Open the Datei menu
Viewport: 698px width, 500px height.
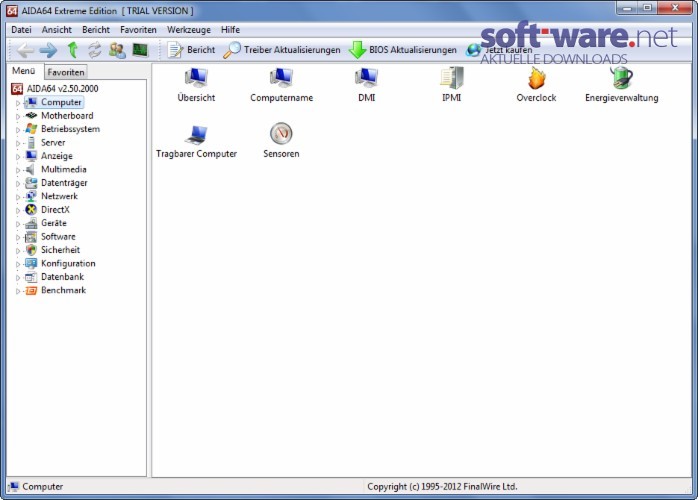pyautogui.click(x=21, y=30)
